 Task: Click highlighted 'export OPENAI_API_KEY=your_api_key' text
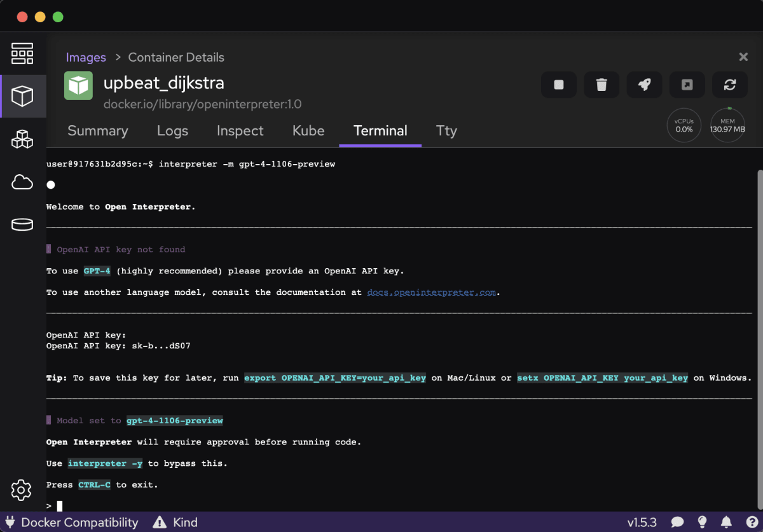point(335,378)
